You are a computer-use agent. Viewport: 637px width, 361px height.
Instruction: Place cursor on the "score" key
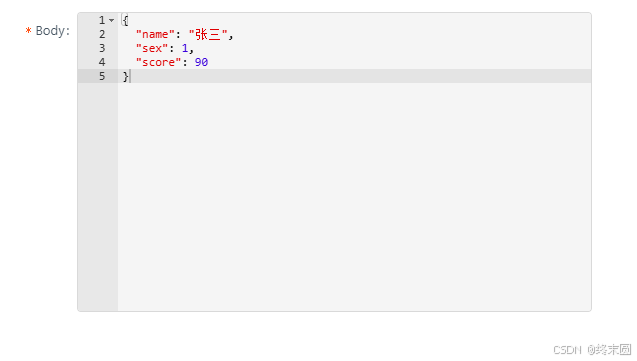click(x=158, y=62)
